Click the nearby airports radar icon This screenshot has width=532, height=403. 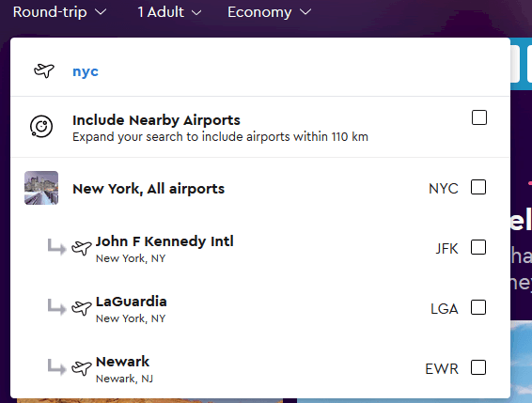(41, 127)
